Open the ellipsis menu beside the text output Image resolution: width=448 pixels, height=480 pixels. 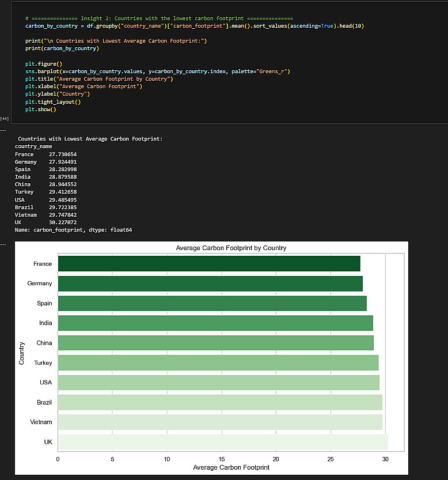[x=3, y=130]
